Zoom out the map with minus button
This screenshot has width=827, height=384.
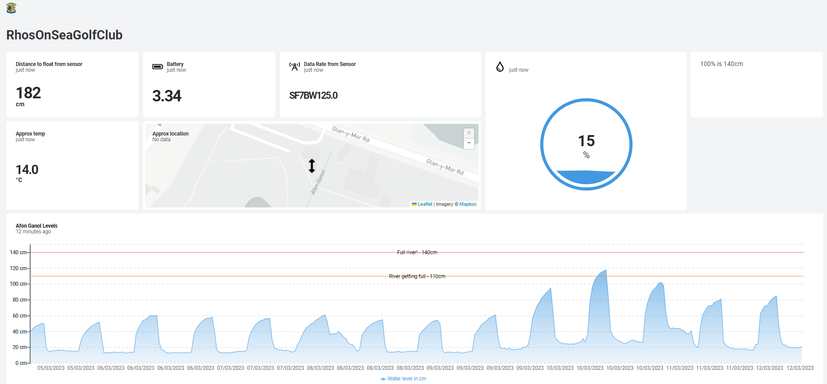(469, 143)
